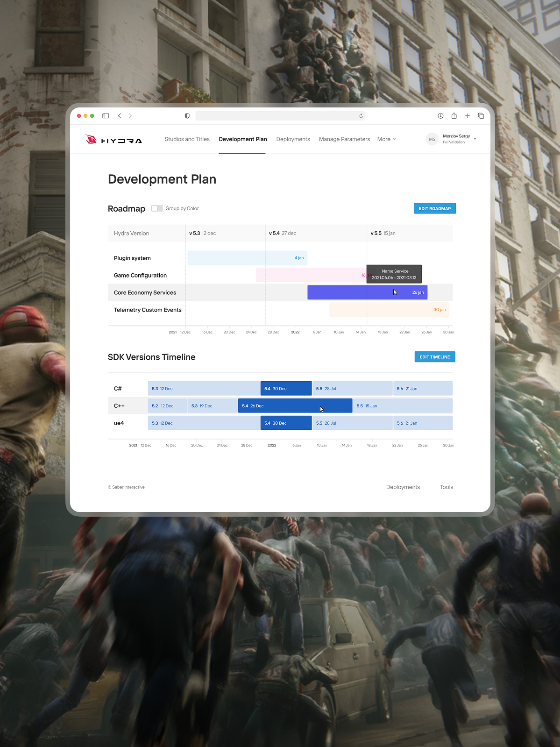Viewport: 560px width, 747px height.
Task: Enable the Group by Color toggle
Action: (157, 208)
